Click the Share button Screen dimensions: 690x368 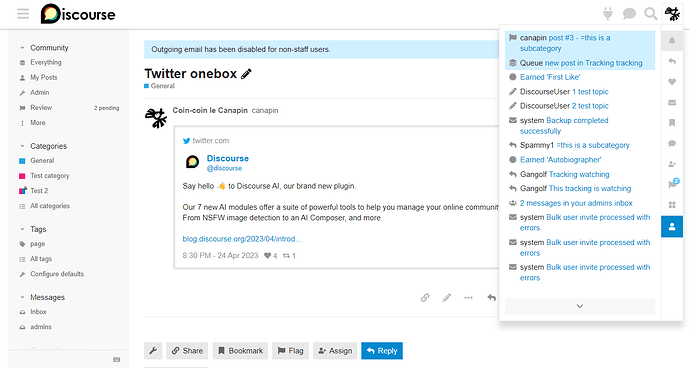[187, 351]
